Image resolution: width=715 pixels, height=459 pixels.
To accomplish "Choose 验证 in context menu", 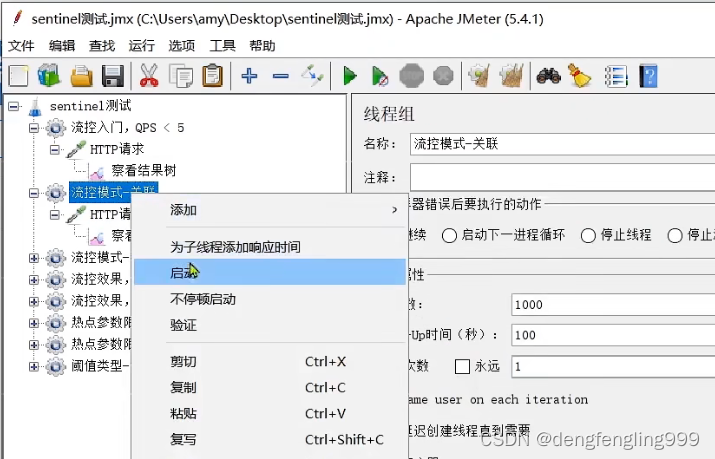I will (270, 325).
